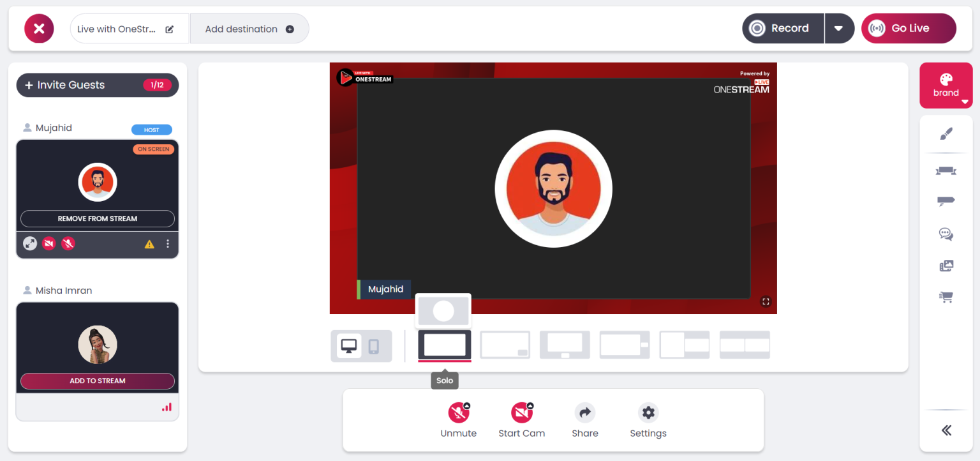Select the brush styling icon in right sidebar
The height and width of the screenshot is (461, 980).
point(946,133)
